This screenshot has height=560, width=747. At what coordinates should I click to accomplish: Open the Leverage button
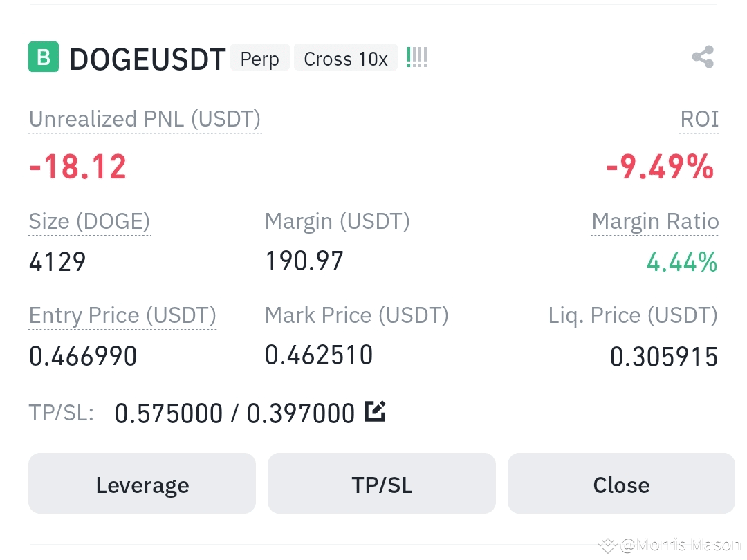pyautogui.click(x=142, y=483)
